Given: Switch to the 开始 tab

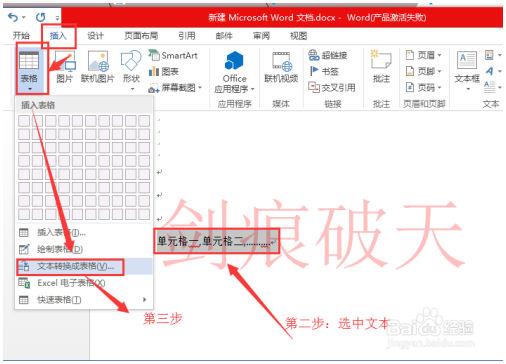Looking at the screenshot, I should [x=21, y=35].
